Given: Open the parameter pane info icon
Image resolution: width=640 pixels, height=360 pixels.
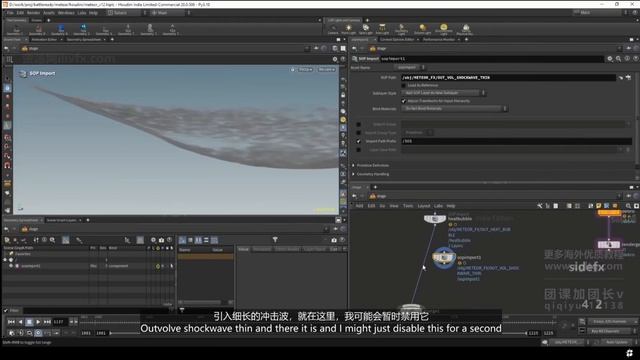Looking at the screenshot, I should coord(627,59).
